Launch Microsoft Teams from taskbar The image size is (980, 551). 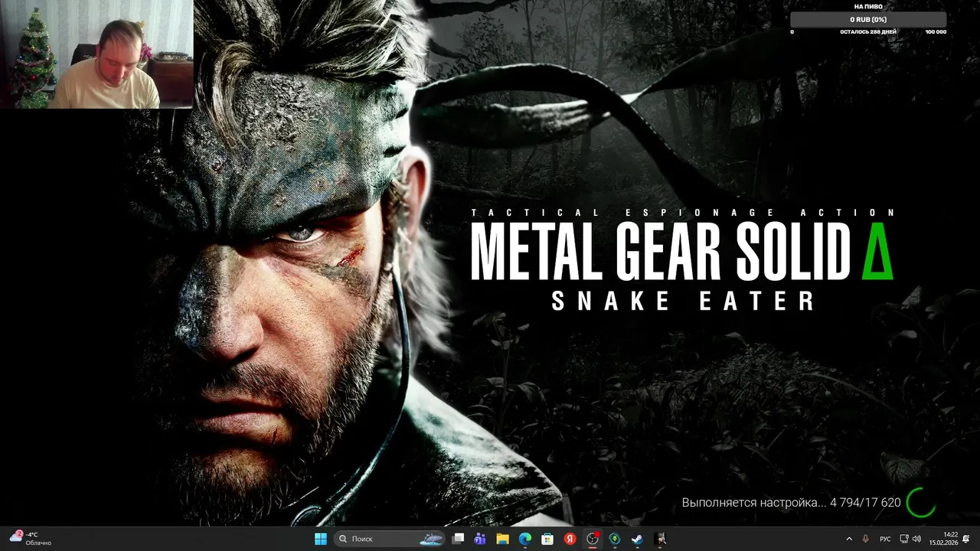coord(480,539)
